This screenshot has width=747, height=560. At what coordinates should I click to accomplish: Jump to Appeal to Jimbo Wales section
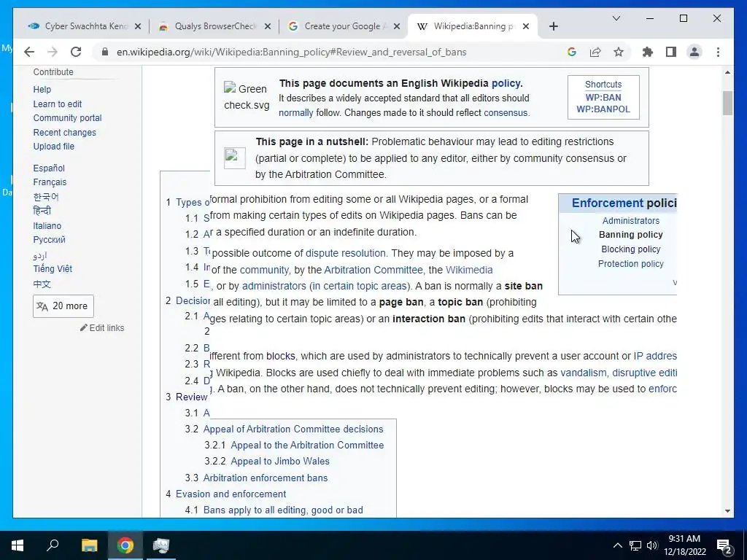280,461
